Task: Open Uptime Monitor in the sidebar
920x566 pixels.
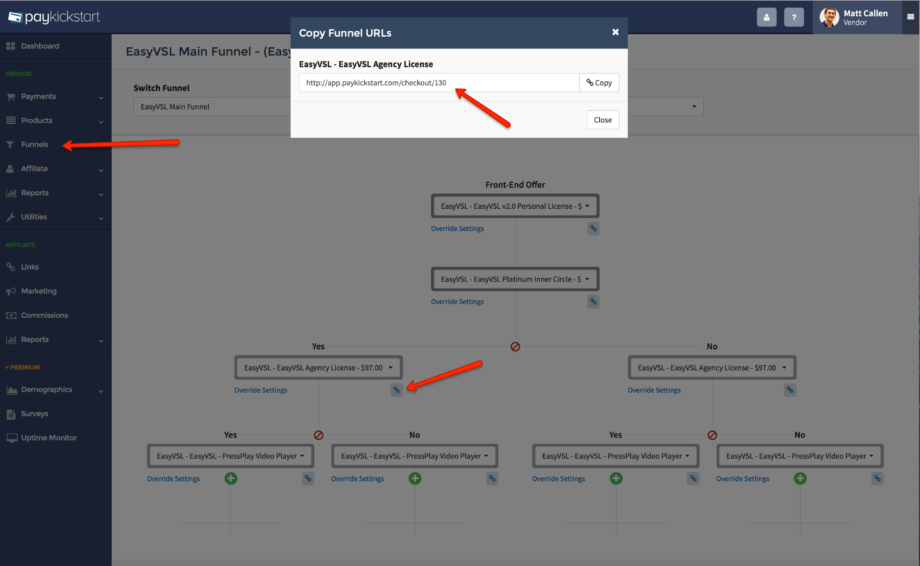Action: tap(49, 438)
